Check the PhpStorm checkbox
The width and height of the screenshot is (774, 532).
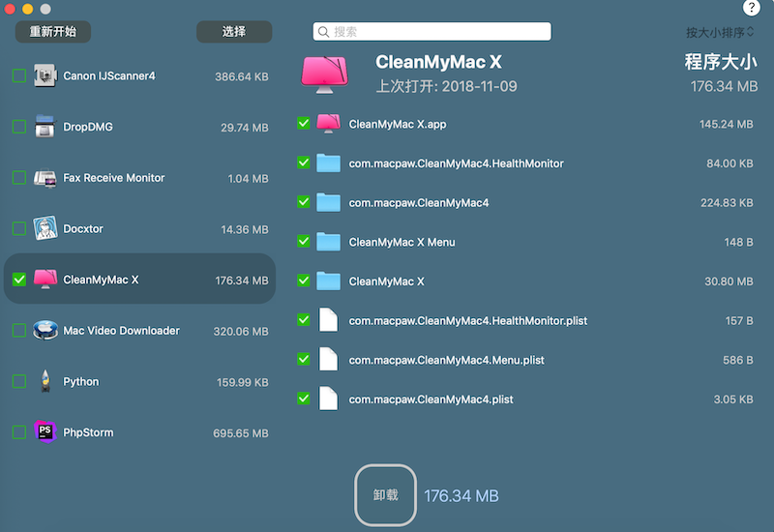click(19, 432)
